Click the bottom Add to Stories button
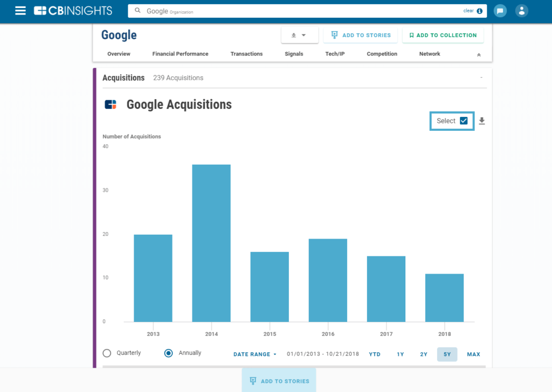Image resolution: width=552 pixels, height=392 pixels. coord(279,380)
